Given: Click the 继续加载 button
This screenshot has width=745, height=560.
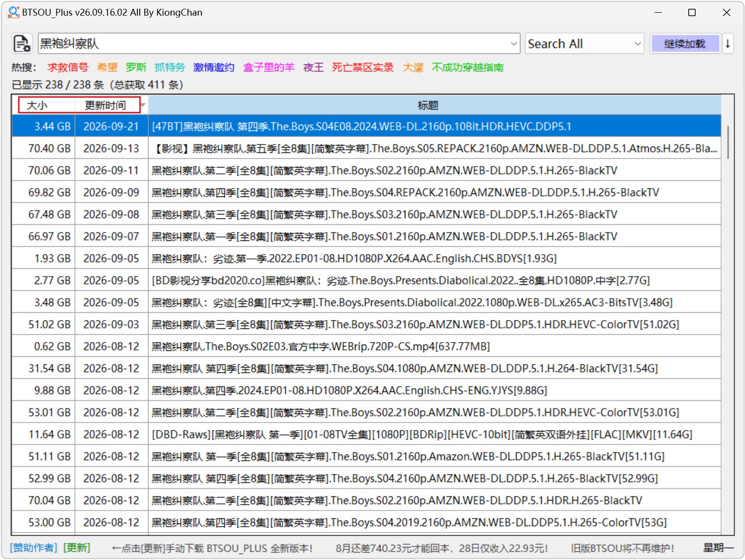Looking at the screenshot, I should (x=684, y=43).
